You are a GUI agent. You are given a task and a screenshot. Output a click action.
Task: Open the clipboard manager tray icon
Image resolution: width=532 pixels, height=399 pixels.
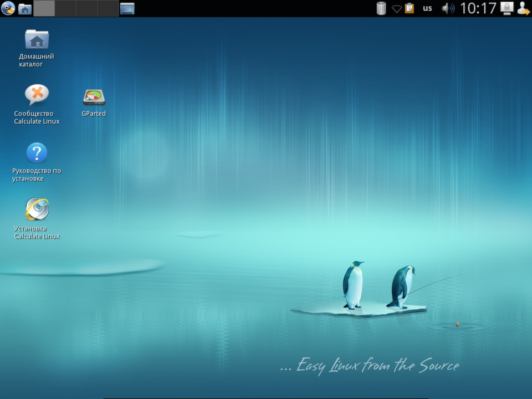tap(410, 8)
